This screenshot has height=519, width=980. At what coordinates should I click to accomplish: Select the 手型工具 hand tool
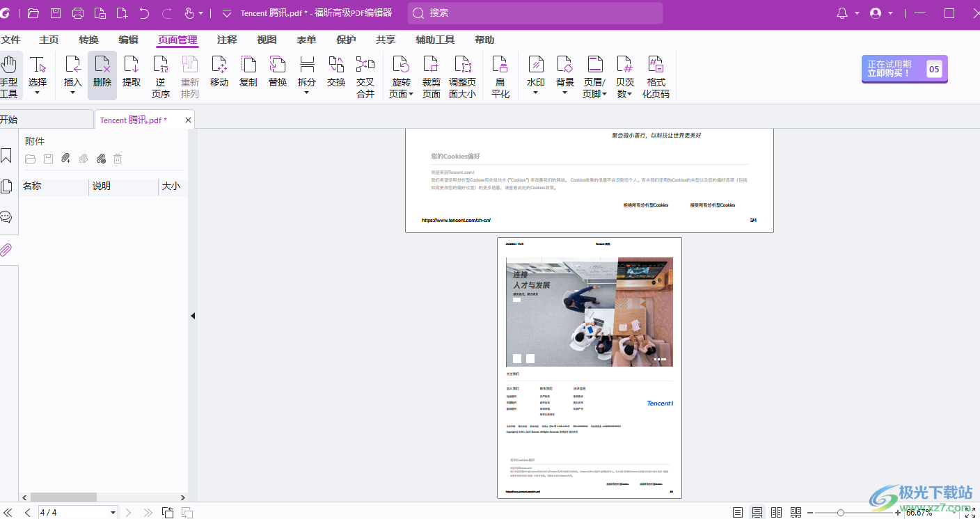click(x=9, y=76)
